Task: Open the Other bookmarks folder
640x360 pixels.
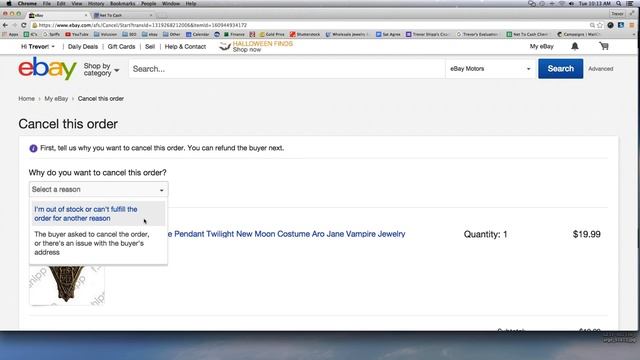Action: point(171,34)
